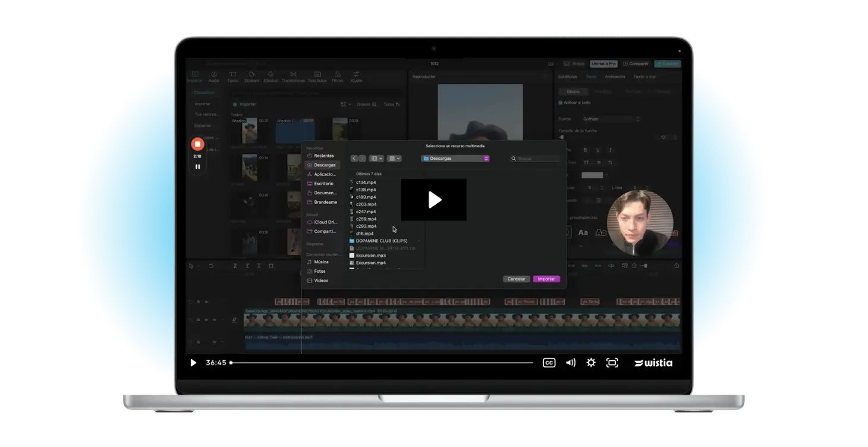Open the Transiciones tool tab

click(x=293, y=77)
